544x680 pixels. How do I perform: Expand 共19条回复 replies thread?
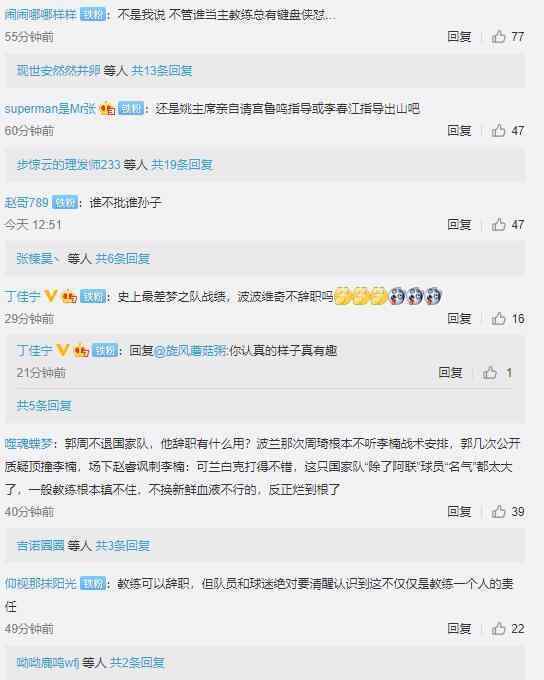point(182,164)
